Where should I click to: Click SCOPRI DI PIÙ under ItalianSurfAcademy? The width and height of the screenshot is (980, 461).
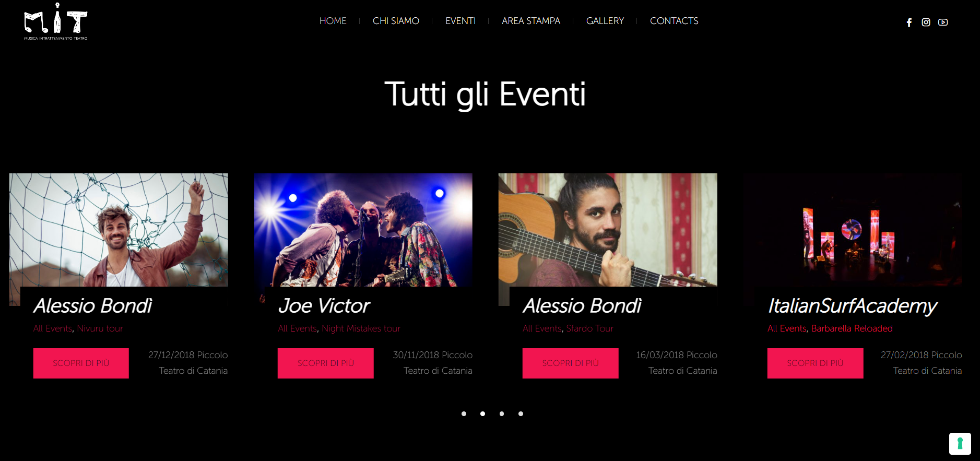[815, 363]
